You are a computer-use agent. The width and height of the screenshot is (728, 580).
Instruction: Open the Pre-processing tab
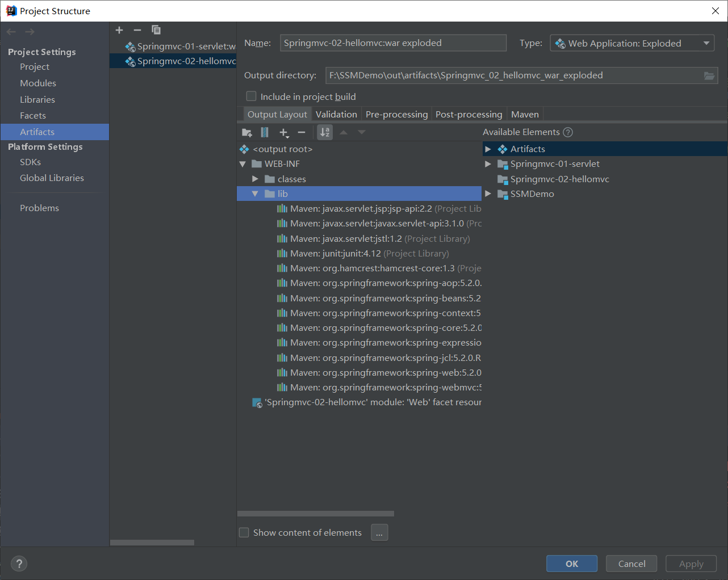(x=396, y=114)
